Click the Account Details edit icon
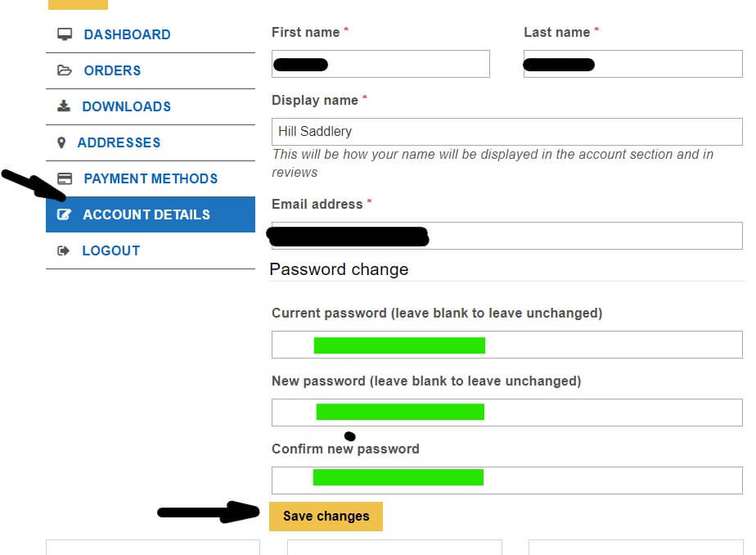The height and width of the screenshot is (555, 756). coord(64,214)
